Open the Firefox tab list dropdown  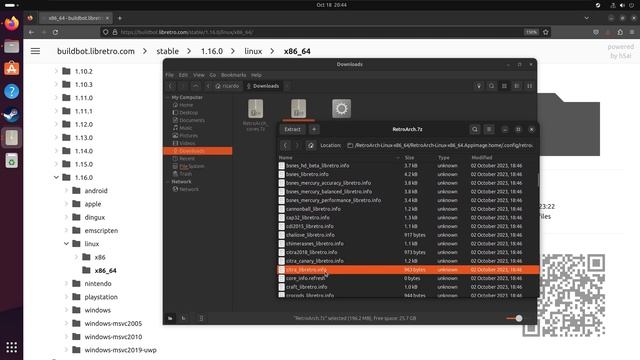(x=587, y=18)
